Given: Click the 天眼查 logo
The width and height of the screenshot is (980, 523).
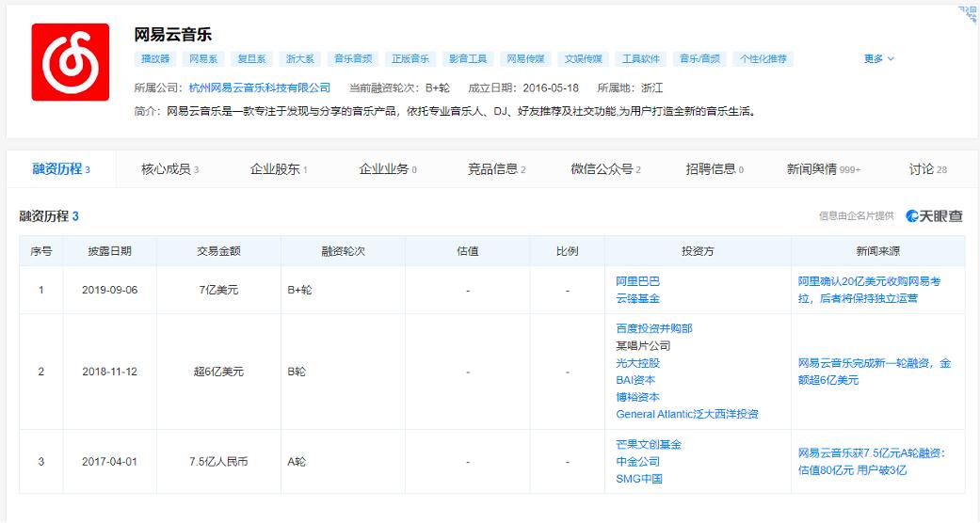Looking at the screenshot, I should tap(934, 216).
